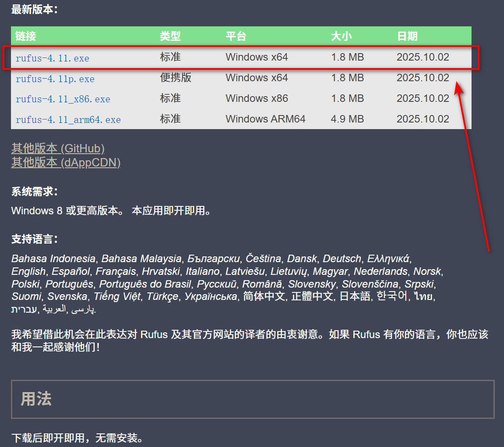The image size is (504, 447).
Task: Click the rufus-4.11_arm64.exe download link
Action: (68, 120)
